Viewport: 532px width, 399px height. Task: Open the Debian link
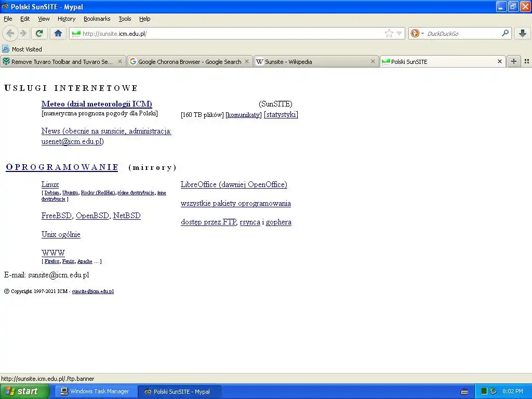pos(51,192)
